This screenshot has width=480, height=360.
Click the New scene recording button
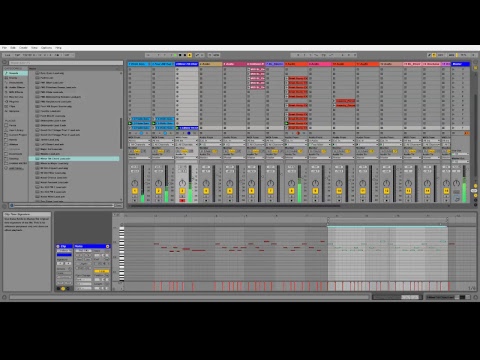point(216,55)
